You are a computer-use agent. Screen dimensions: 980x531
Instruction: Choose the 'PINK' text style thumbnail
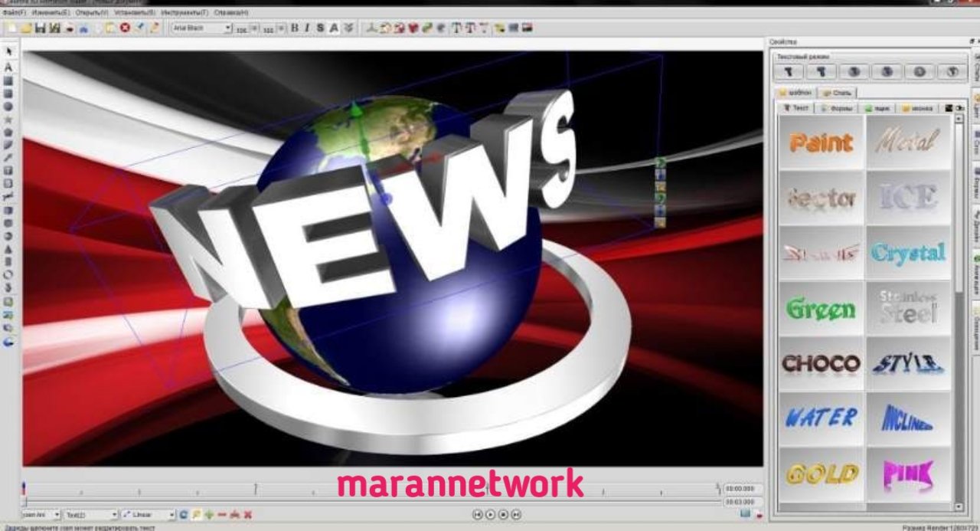(x=908, y=474)
